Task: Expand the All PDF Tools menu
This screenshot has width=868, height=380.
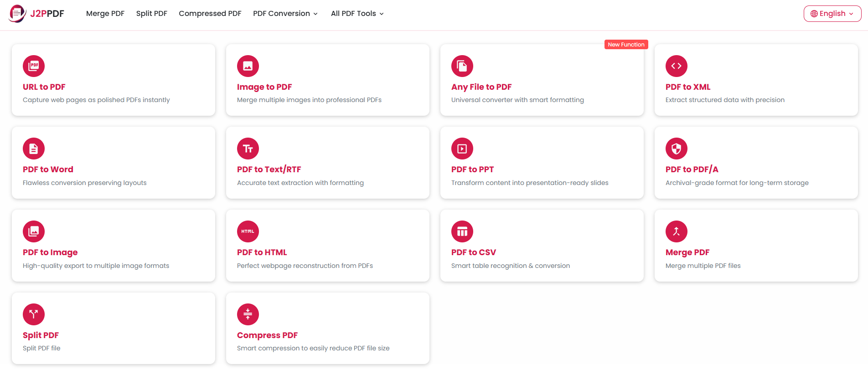Action: tap(357, 14)
